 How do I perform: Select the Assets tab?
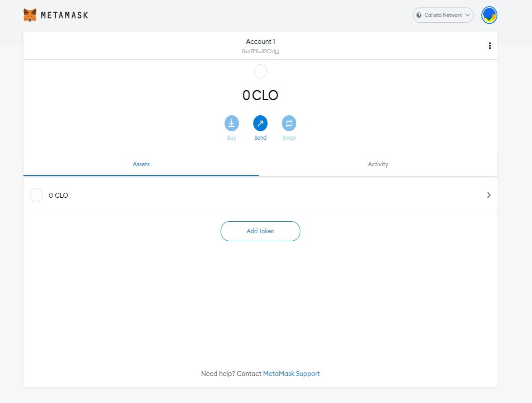pos(141,164)
